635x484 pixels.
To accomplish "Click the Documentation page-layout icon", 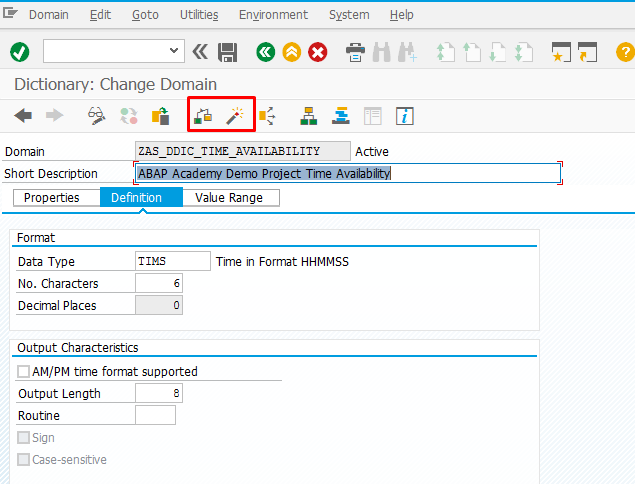I will (373, 116).
